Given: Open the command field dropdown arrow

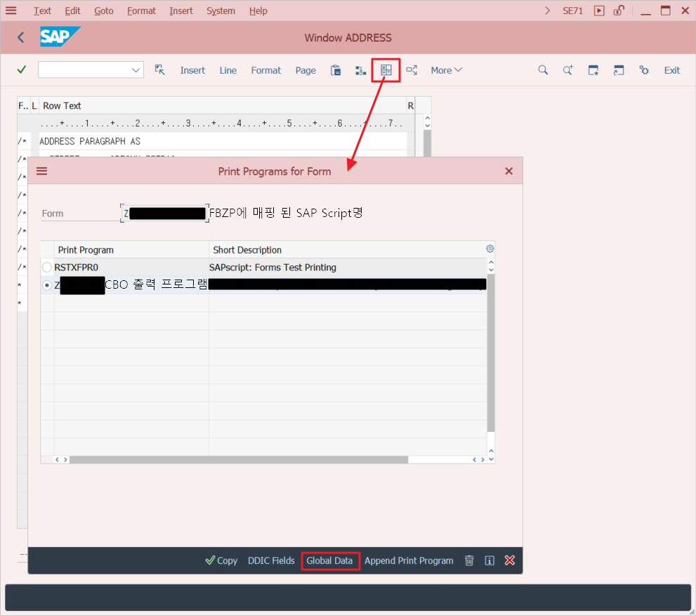Looking at the screenshot, I should pyautogui.click(x=136, y=70).
